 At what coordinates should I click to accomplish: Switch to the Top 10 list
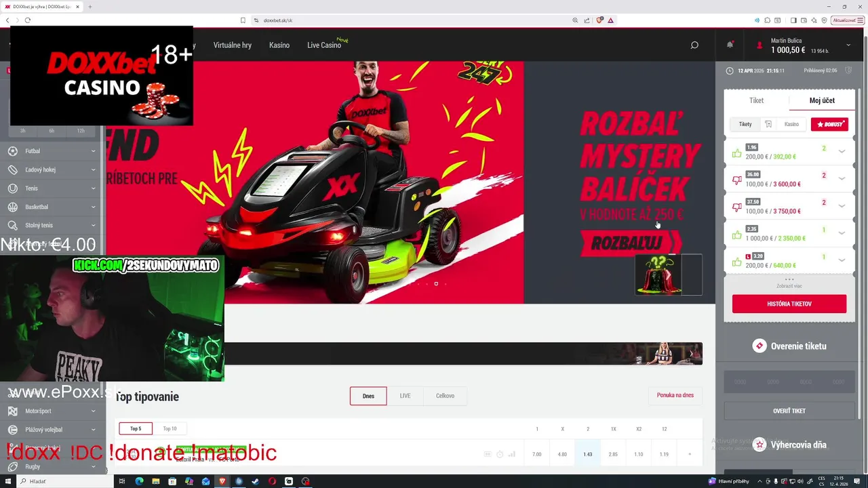point(170,428)
